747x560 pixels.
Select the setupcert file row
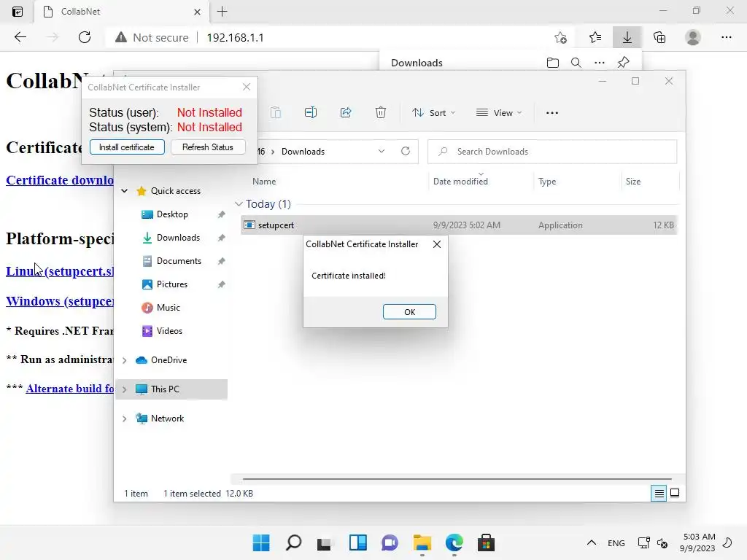click(x=459, y=225)
